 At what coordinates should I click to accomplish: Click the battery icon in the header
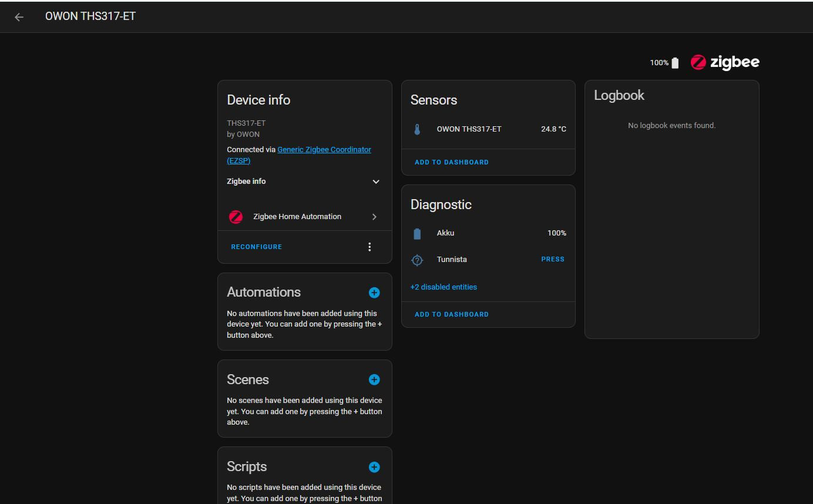point(675,63)
